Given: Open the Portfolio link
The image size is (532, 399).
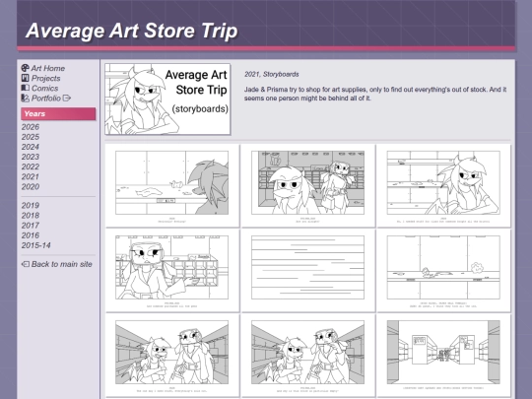Looking at the screenshot, I should pos(46,99).
